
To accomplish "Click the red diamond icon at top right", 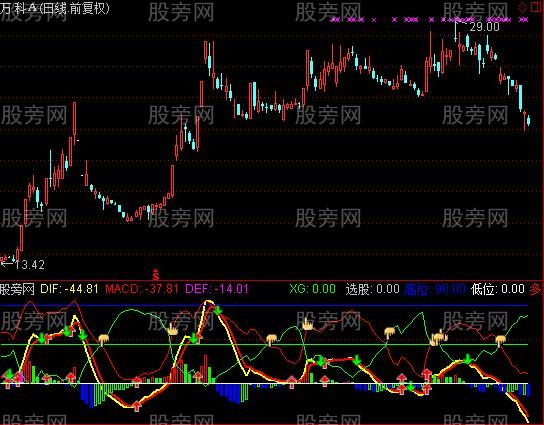I will coord(523,8).
